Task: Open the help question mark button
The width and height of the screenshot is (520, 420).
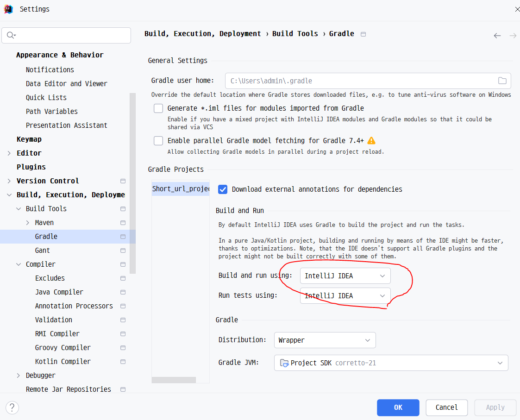Action: click(12, 407)
